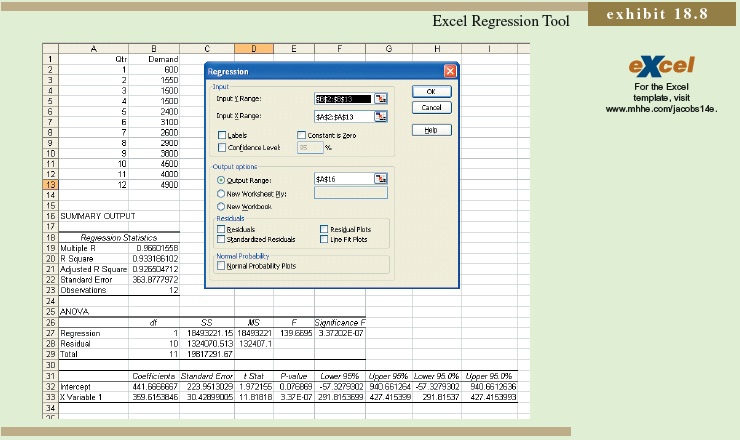This screenshot has width=740, height=440.
Task: Click range selector icon for Input Y Range
Action: (x=381, y=98)
